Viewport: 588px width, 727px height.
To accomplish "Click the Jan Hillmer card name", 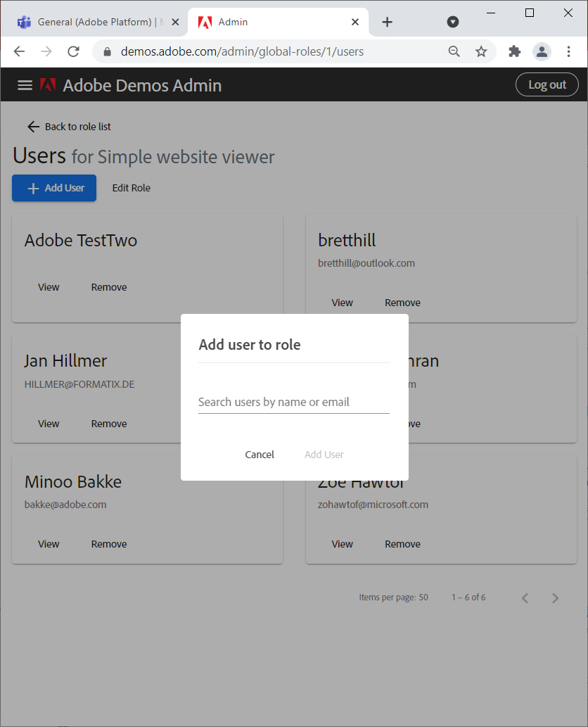I will (65, 361).
